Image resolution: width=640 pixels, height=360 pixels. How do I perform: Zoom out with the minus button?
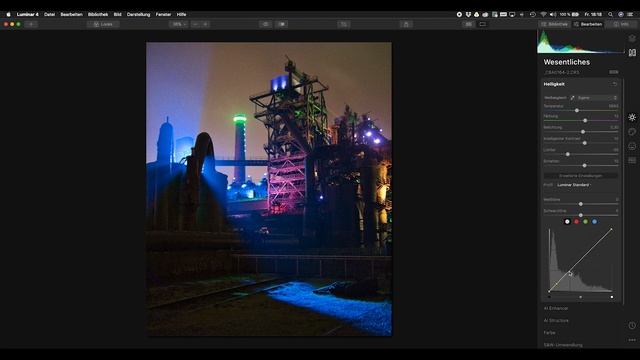(196, 24)
